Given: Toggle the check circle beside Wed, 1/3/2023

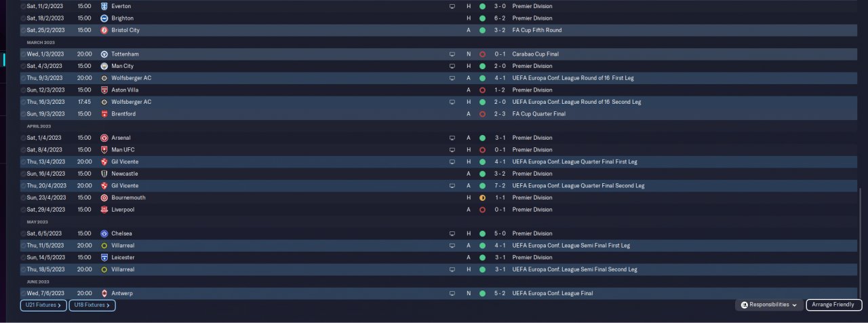Looking at the screenshot, I should (x=23, y=54).
